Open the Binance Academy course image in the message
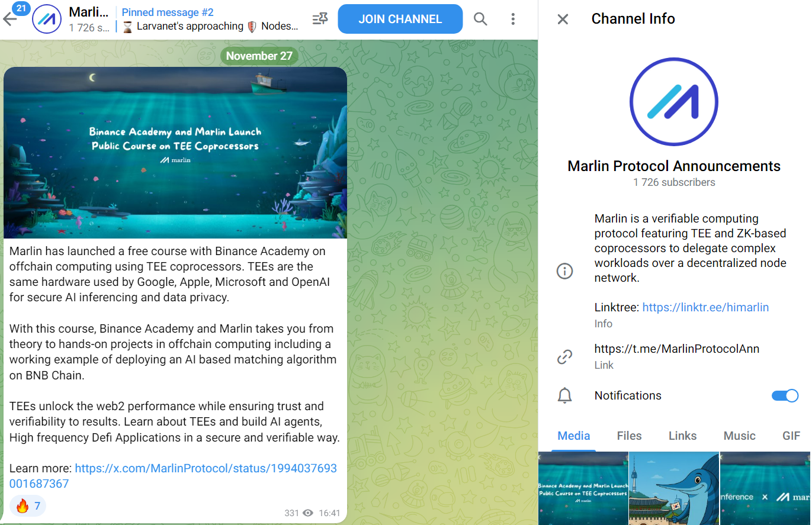 [175, 153]
